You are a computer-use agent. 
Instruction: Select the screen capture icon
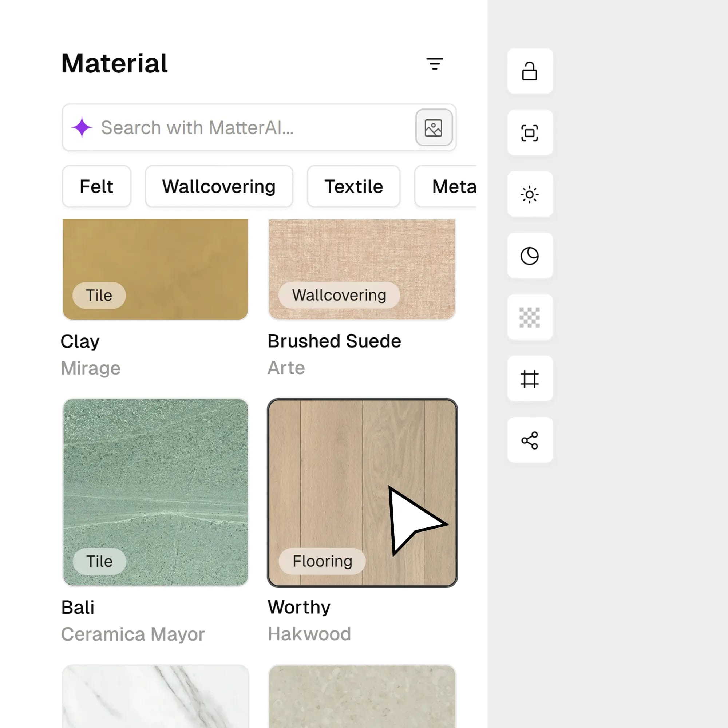(530, 134)
